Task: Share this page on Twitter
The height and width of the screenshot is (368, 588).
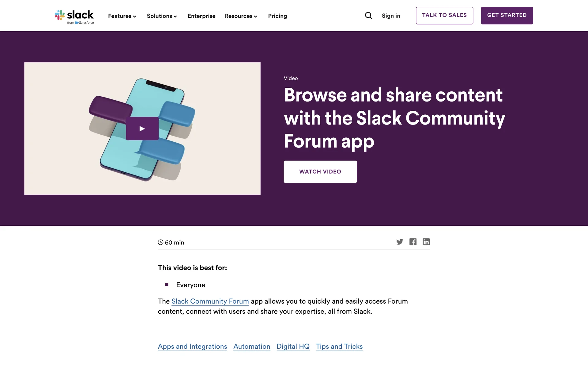Action: (x=400, y=242)
